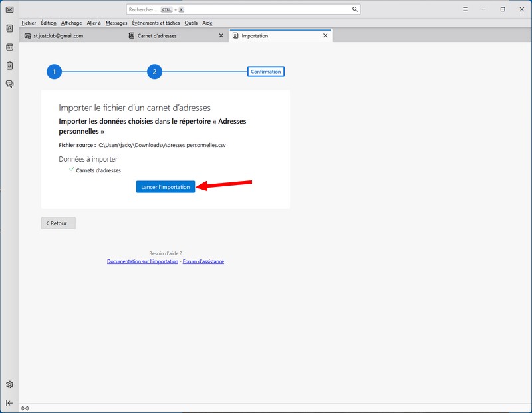532x413 pixels.
Task: Open the Chat space icon
Action: point(9,84)
